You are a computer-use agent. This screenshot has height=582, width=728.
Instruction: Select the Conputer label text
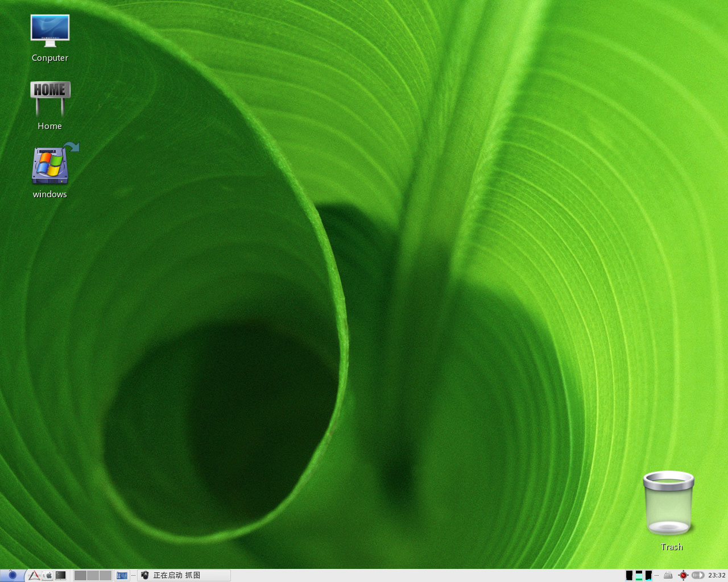[50, 58]
